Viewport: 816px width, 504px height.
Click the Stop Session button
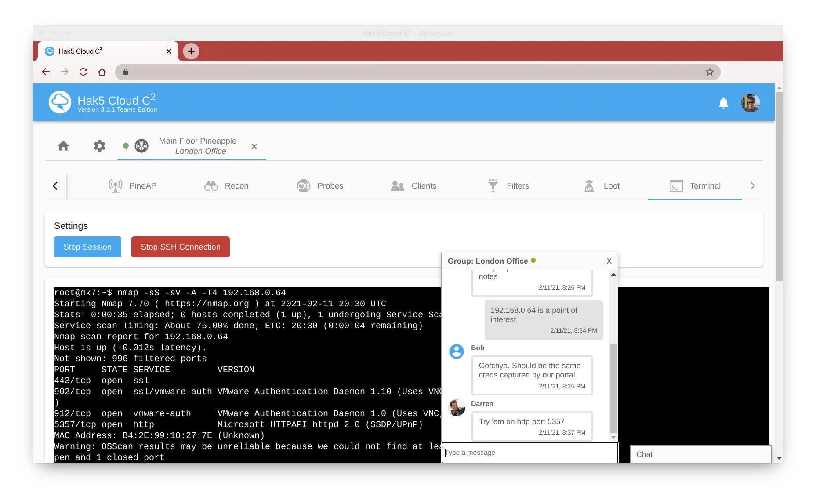87,247
